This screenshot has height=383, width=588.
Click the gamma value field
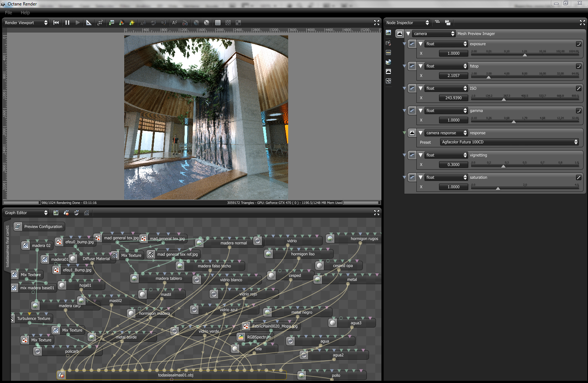pyautogui.click(x=453, y=120)
